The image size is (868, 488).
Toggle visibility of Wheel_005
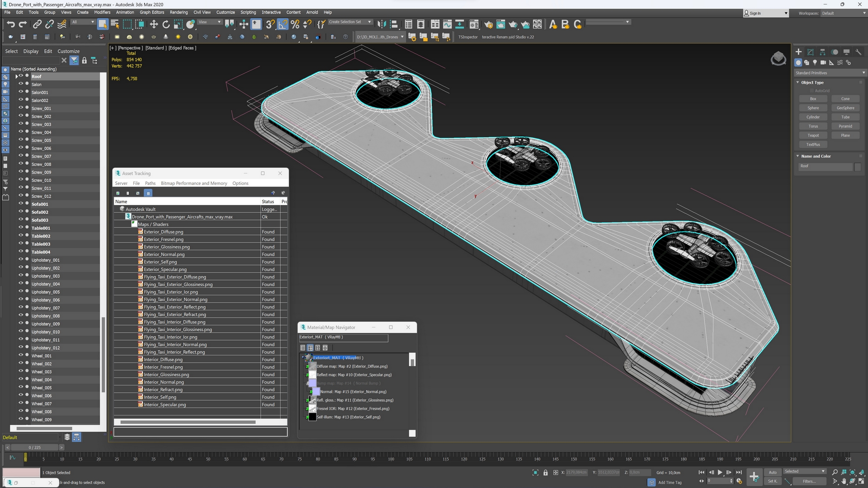[x=20, y=387]
